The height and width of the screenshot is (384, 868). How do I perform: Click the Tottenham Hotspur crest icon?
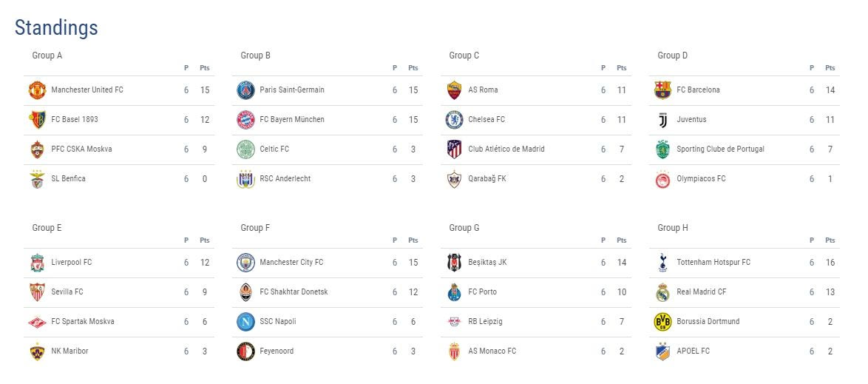662,263
